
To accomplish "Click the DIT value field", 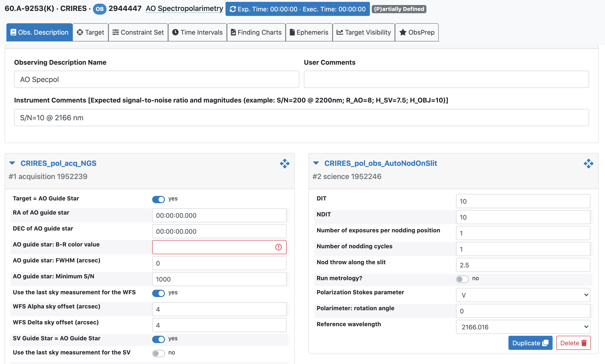I will [523, 201].
